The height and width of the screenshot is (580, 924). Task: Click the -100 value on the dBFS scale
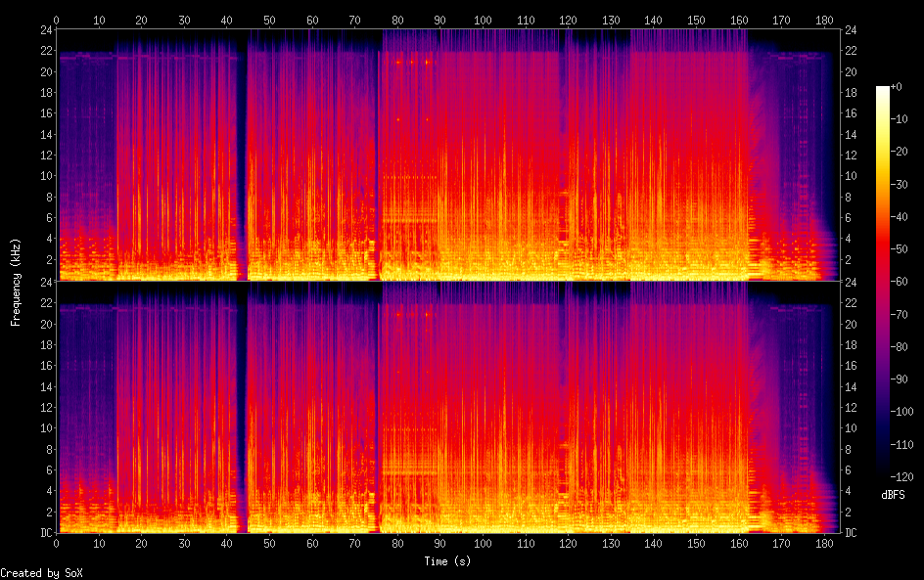[x=901, y=412]
